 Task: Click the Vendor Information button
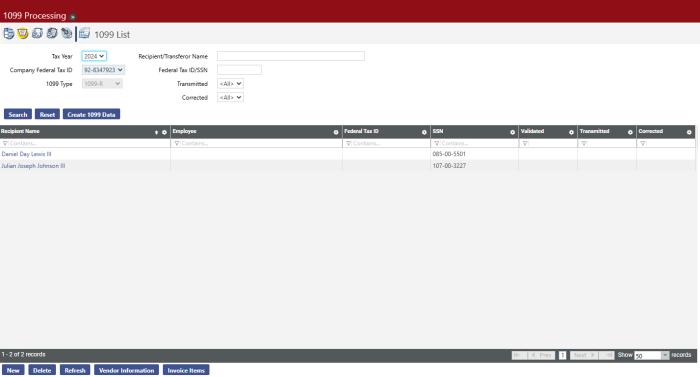126,370
